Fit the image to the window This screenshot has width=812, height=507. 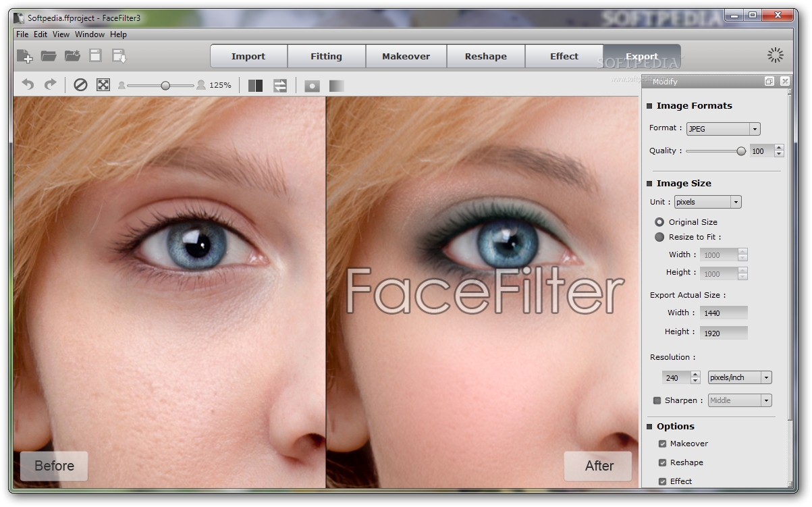pos(103,85)
